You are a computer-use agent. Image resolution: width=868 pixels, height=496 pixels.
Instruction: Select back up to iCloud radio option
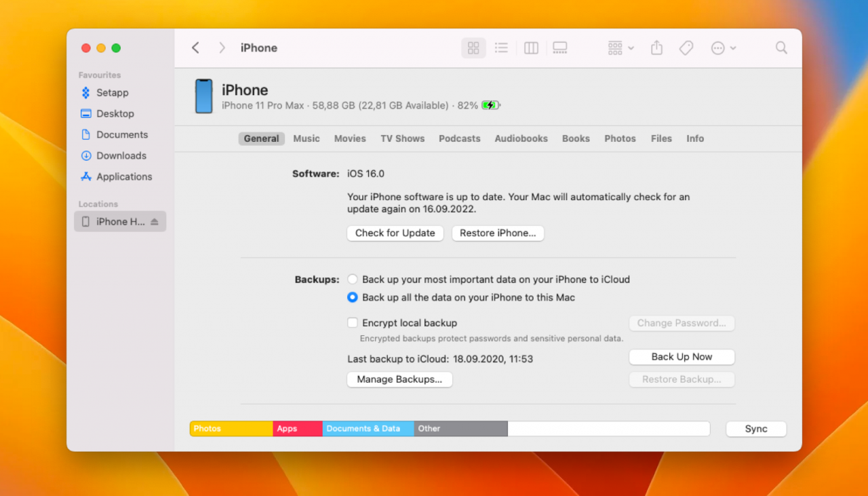coord(353,279)
